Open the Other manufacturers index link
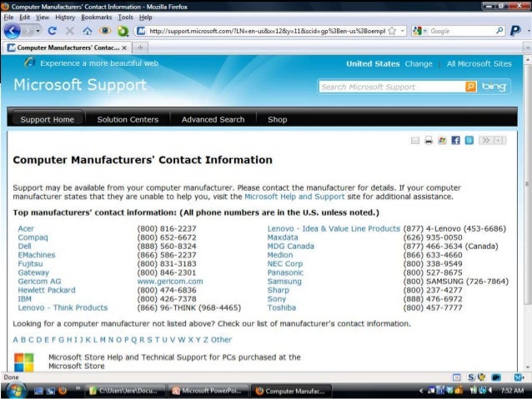Image resolution: width=532 pixels, height=399 pixels. [x=221, y=340]
